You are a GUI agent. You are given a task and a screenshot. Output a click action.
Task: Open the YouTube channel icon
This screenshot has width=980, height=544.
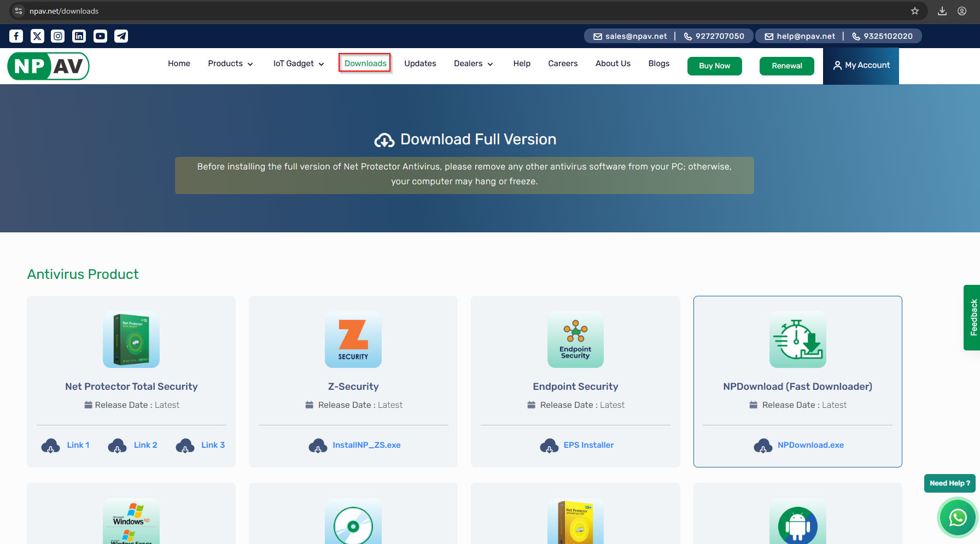100,36
